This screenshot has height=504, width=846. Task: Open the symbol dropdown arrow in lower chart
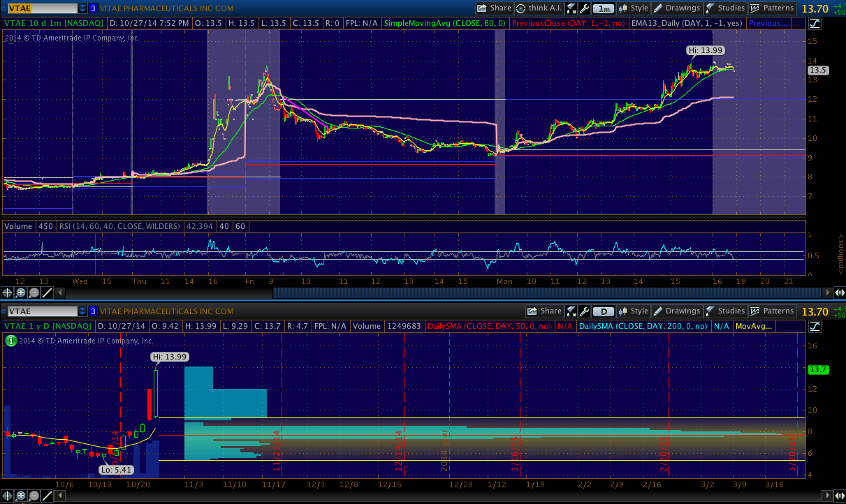tap(82, 311)
